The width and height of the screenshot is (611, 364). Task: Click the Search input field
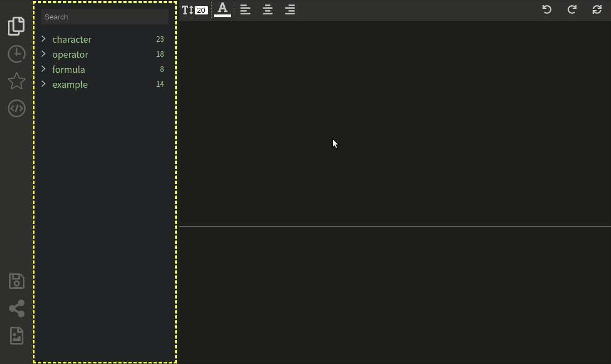[x=105, y=17]
